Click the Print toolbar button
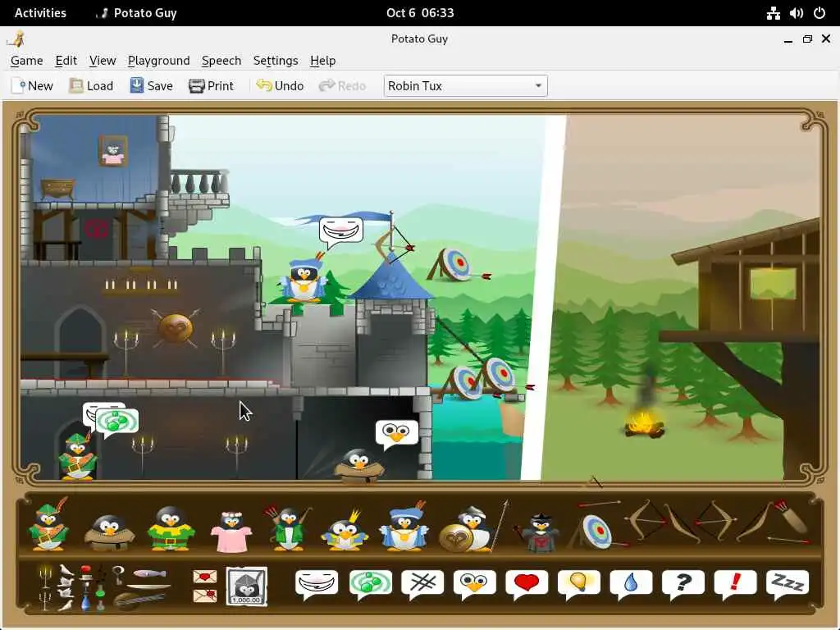Viewport: 840px width, 630px height. coord(211,85)
